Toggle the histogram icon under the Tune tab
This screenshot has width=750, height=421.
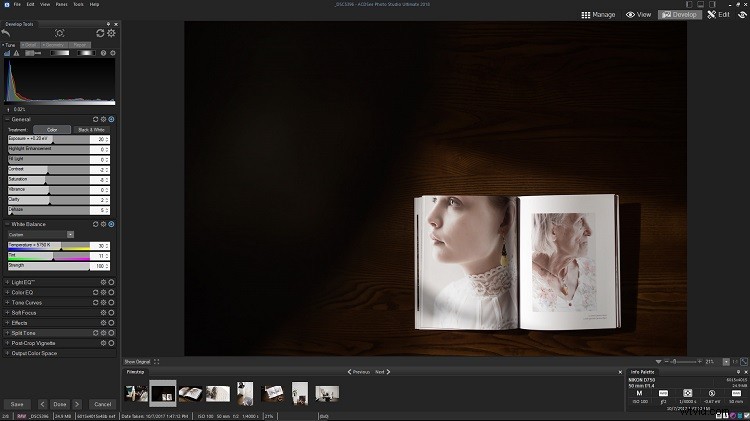(7, 53)
